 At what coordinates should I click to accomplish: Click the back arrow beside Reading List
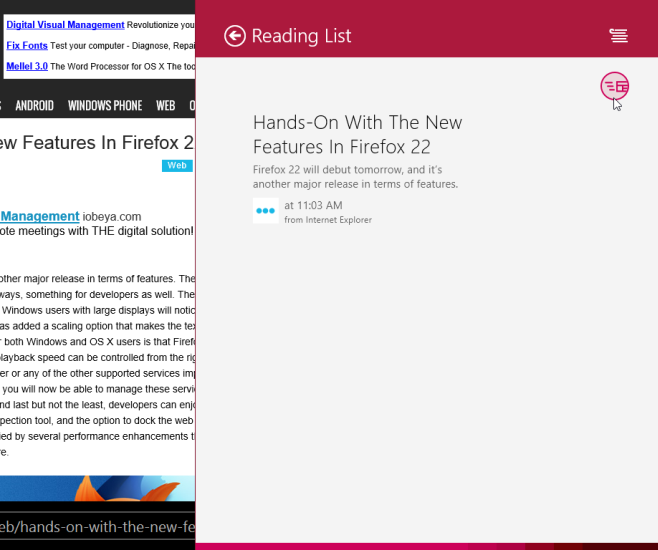click(235, 36)
